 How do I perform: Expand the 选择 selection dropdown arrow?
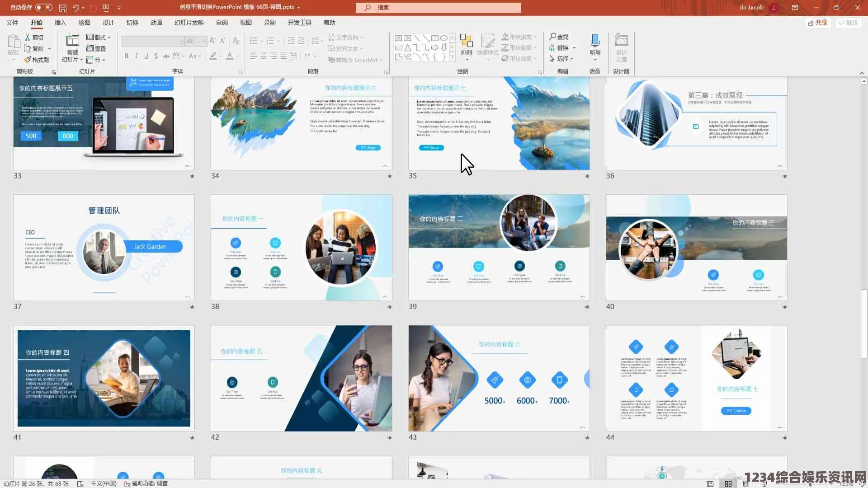point(574,58)
